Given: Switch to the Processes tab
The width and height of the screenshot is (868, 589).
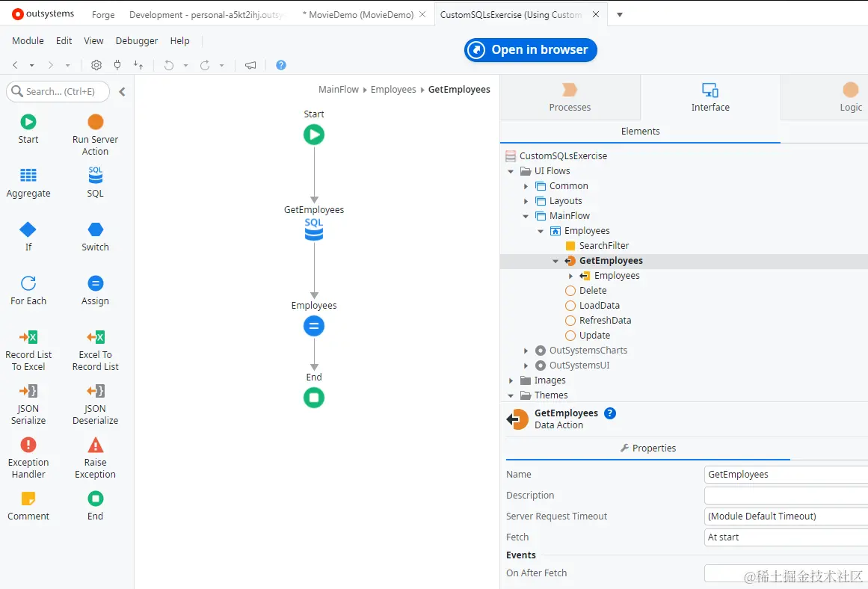Looking at the screenshot, I should click(x=570, y=97).
